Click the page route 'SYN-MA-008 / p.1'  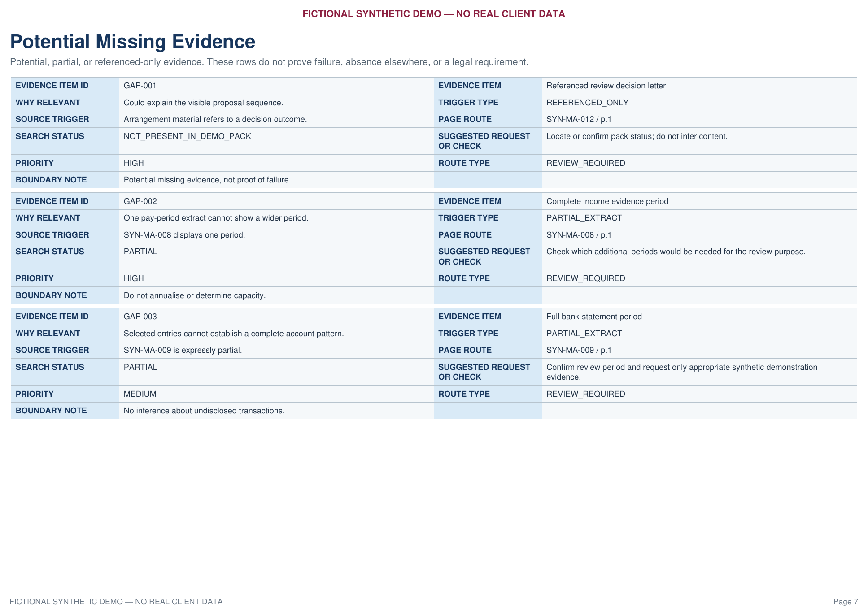[x=579, y=235]
